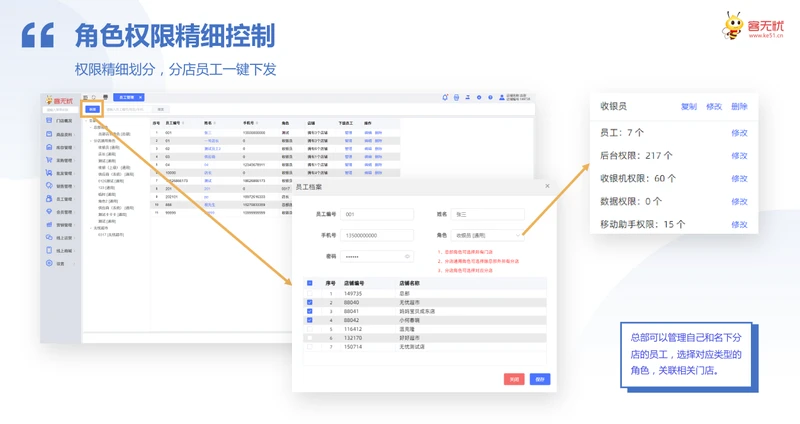
Task: Click the blue 保存 button
Action: pyautogui.click(x=540, y=380)
